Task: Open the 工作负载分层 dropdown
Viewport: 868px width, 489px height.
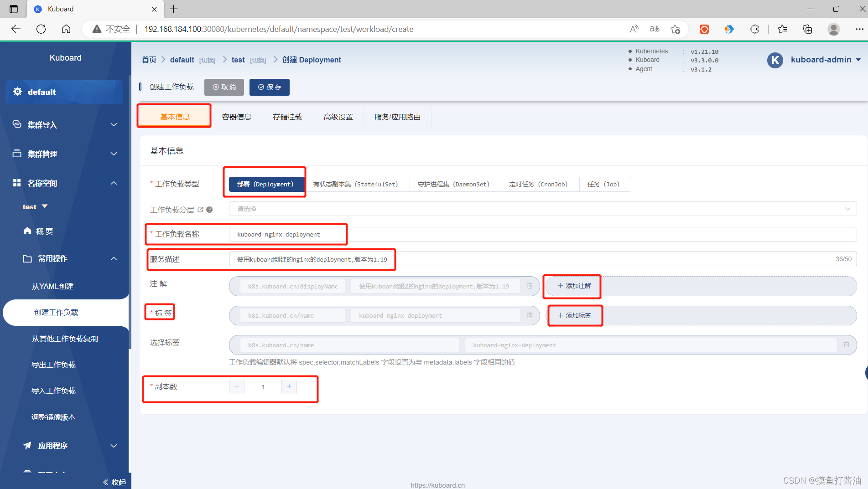Action: [543, 209]
